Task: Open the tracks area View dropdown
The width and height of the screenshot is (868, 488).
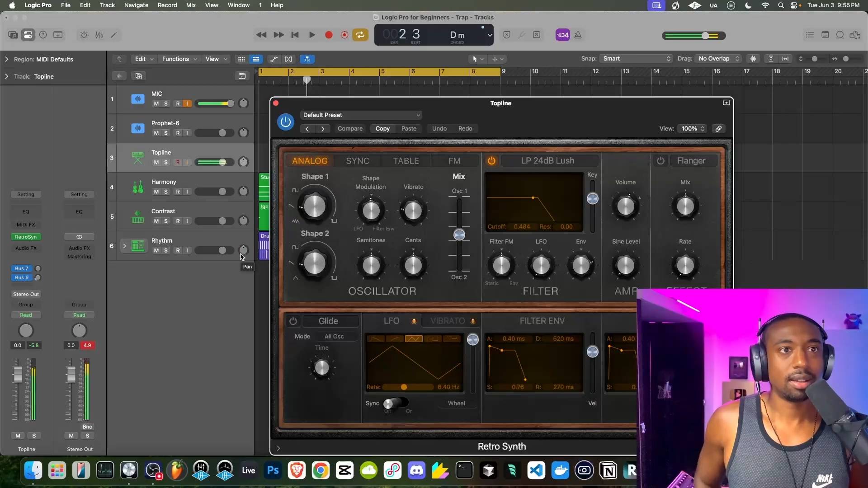Action: click(x=216, y=59)
